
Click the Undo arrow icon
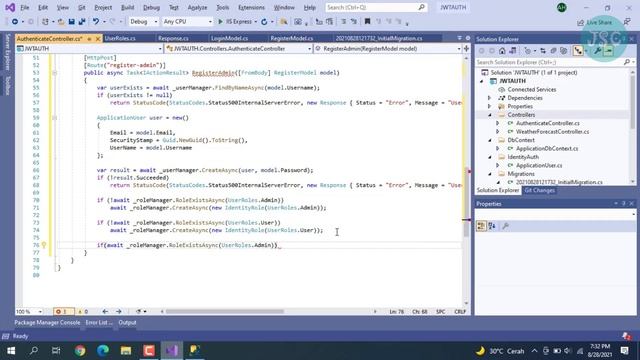(x=96, y=22)
